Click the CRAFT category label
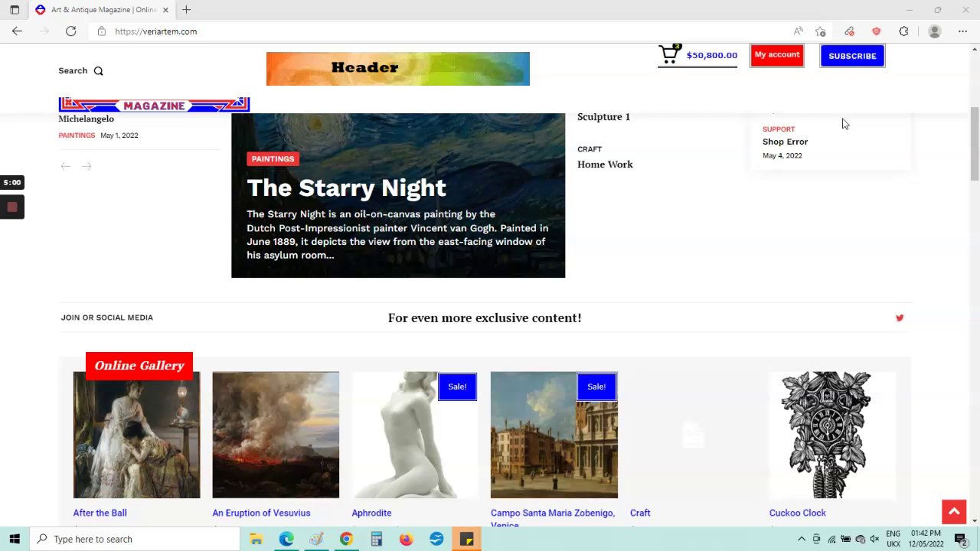 point(590,149)
